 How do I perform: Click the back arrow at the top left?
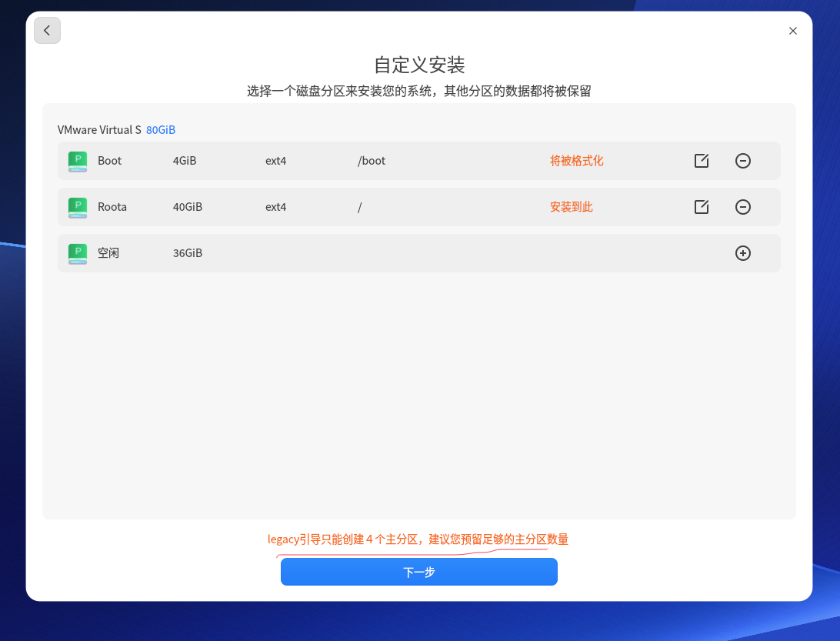[47, 30]
